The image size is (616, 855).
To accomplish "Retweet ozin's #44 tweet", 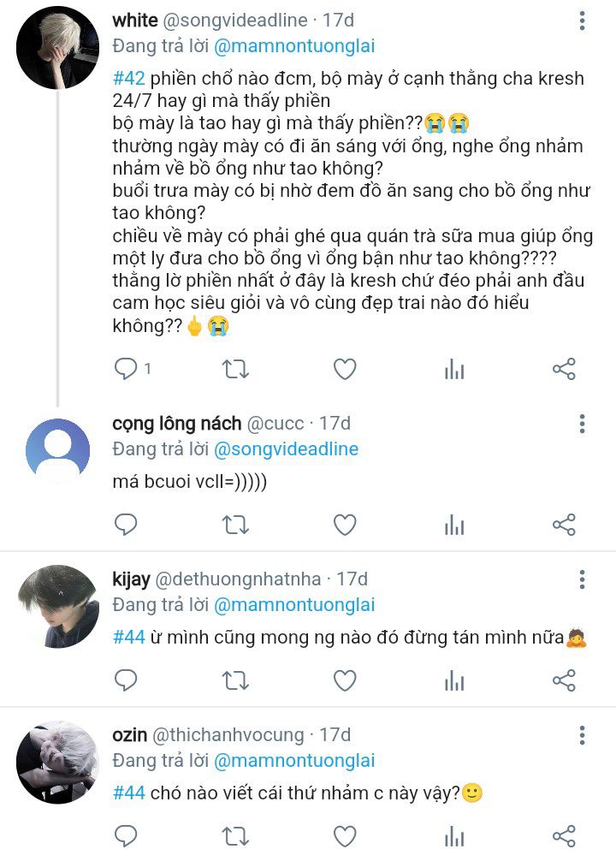I will coord(235,835).
